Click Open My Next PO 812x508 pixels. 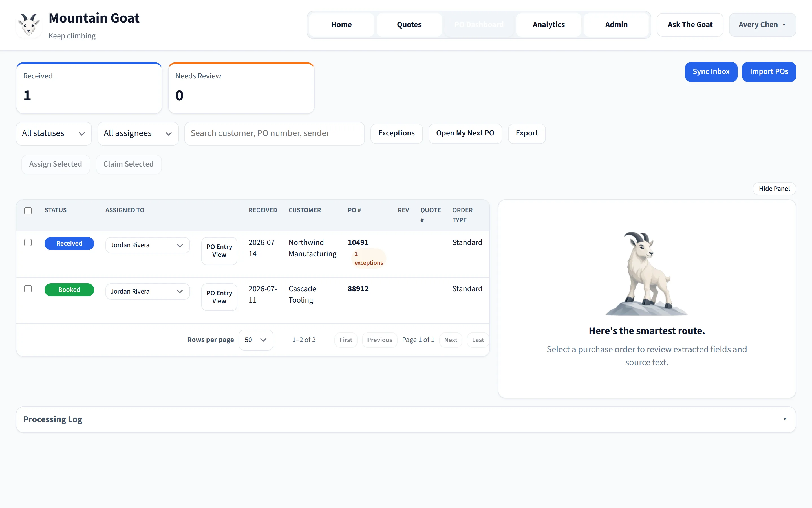click(465, 133)
